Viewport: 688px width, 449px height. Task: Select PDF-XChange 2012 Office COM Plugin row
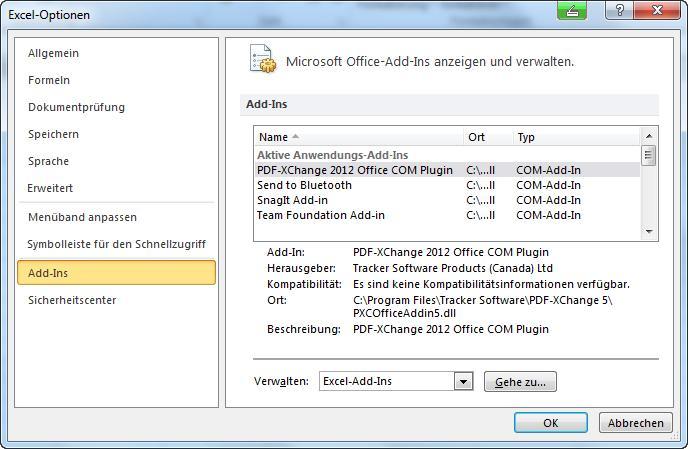click(447, 170)
